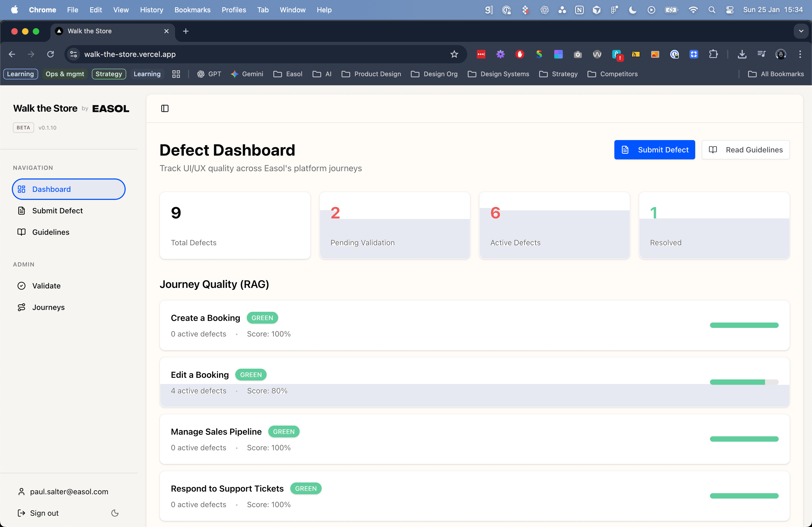Open the Design Systems bookmark folder
This screenshot has width=812, height=527.
click(x=498, y=74)
